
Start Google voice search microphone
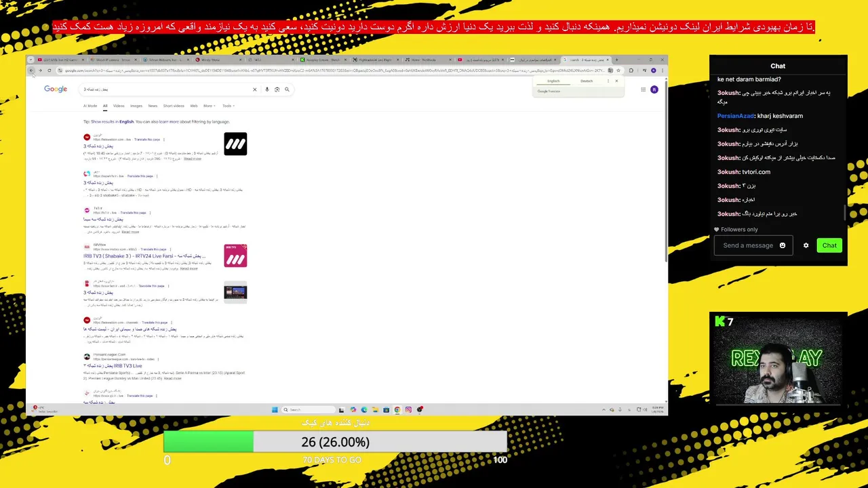267,89
